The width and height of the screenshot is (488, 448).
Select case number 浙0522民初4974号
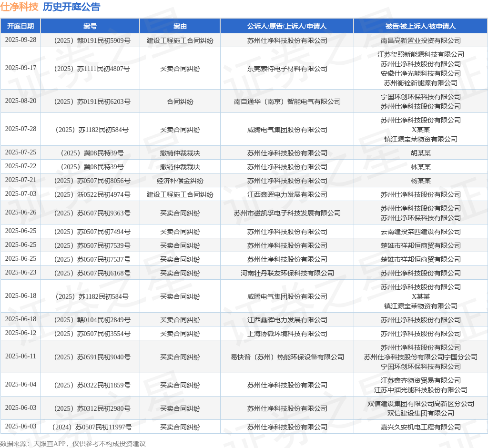[x=92, y=194]
